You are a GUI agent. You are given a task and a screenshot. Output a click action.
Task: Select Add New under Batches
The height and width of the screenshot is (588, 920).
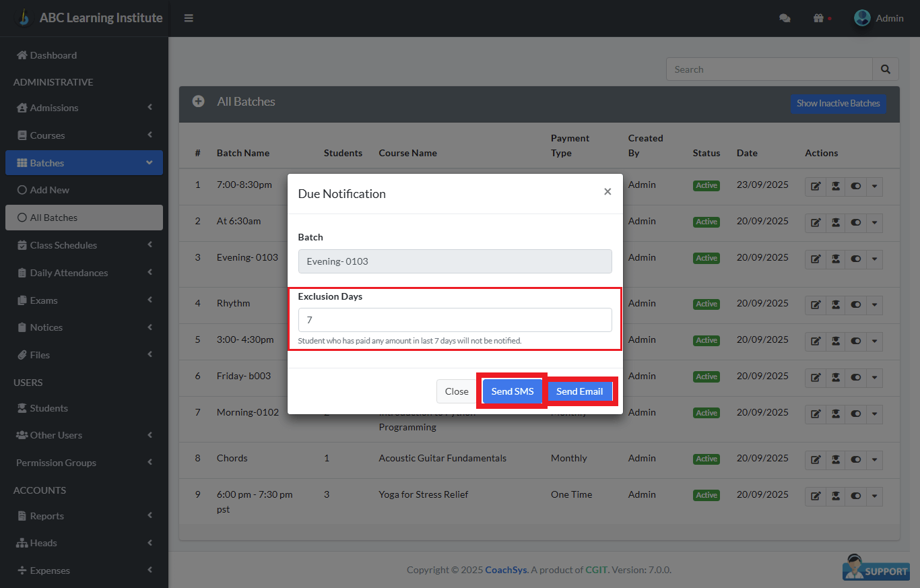(49, 190)
